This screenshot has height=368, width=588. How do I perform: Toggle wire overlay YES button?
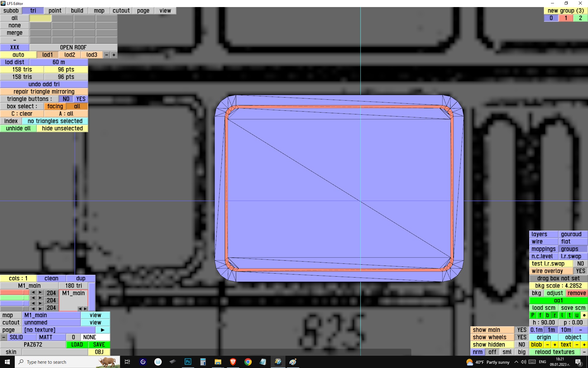[x=580, y=271]
